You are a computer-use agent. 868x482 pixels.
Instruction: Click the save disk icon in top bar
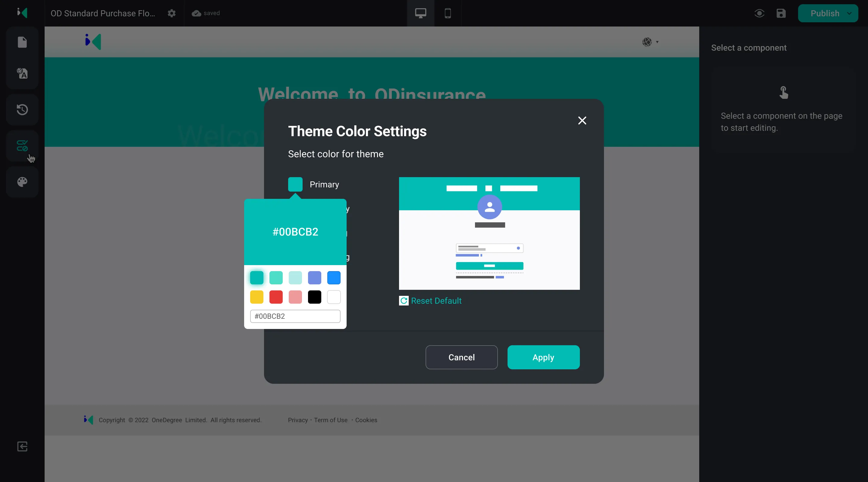tap(781, 13)
